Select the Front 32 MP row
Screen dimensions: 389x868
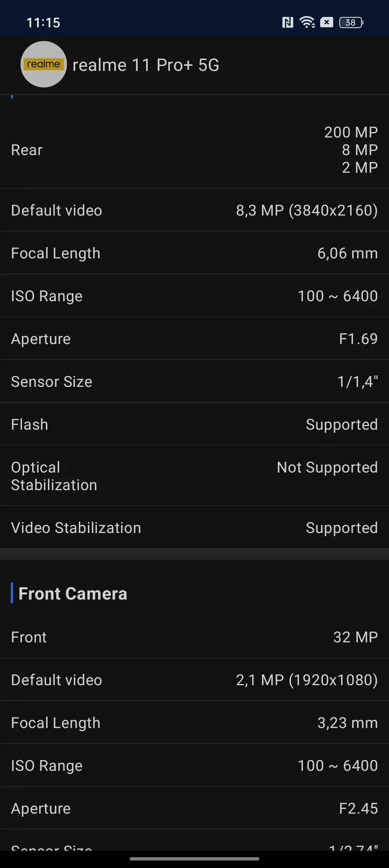coord(194,637)
